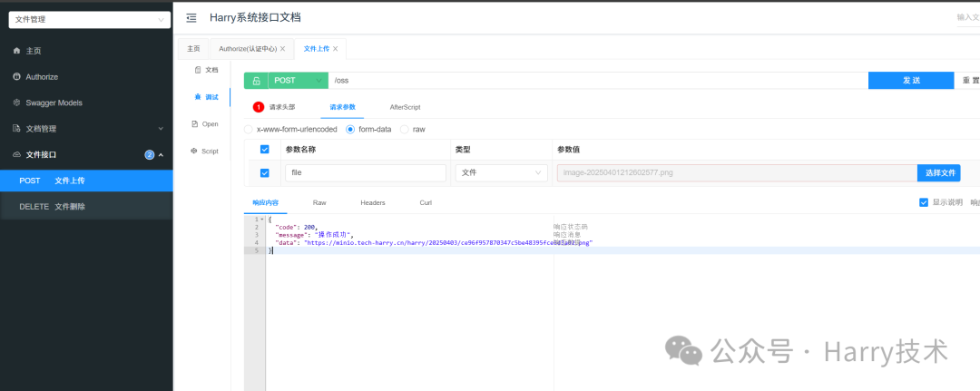The width and height of the screenshot is (980, 391).
Task: Click the 重置 reset button
Action: [971, 81]
